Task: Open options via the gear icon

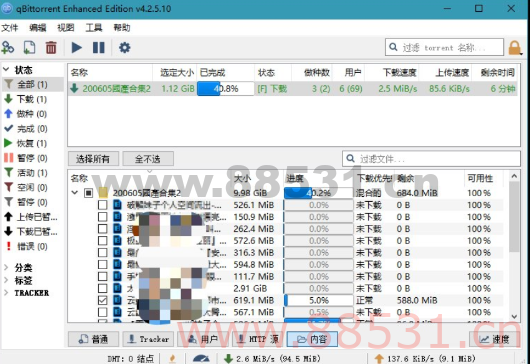Action: tap(125, 48)
